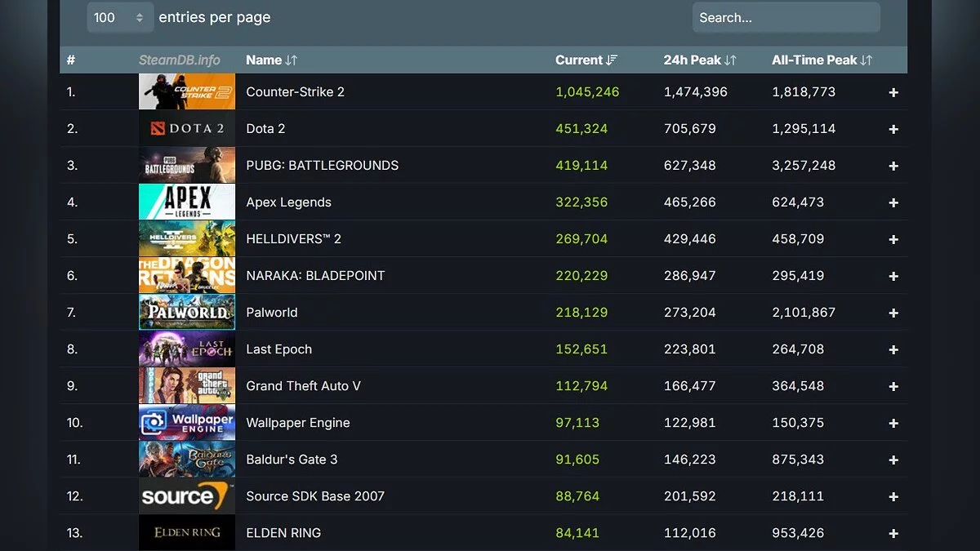Open the Last Epoch name link
Image resolution: width=980 pixels, height=551 pixels.
(278, 349)
